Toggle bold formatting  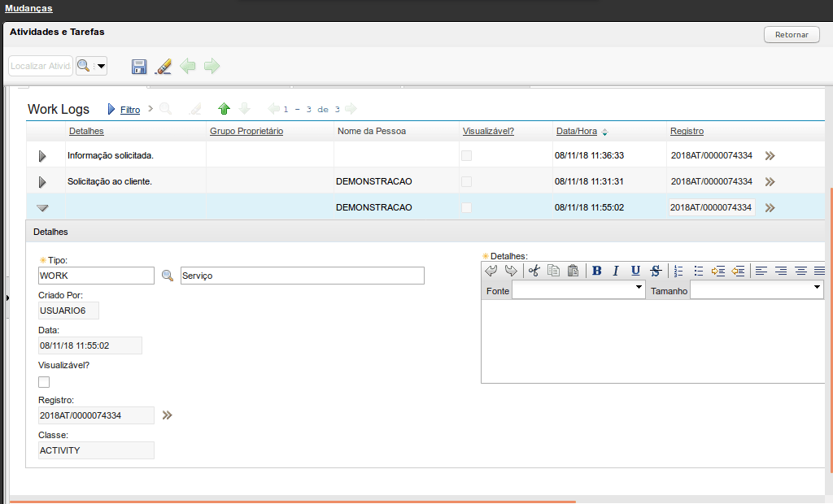[596, 271]
